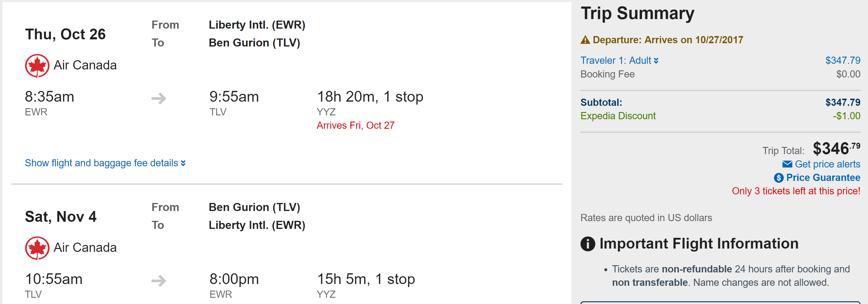The height and width of the screenshot is (304, 868).
Task: Click the Air Canada logo on return flight
Action: pyautogui.click(x=37, y=248)
